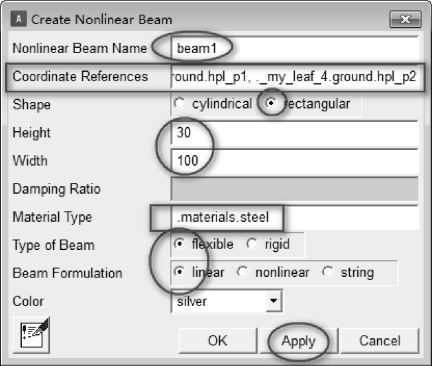The image size is (432, 366).
Task: Click the Nonlinear Beam Name field
Action: [x=295, y=48]
